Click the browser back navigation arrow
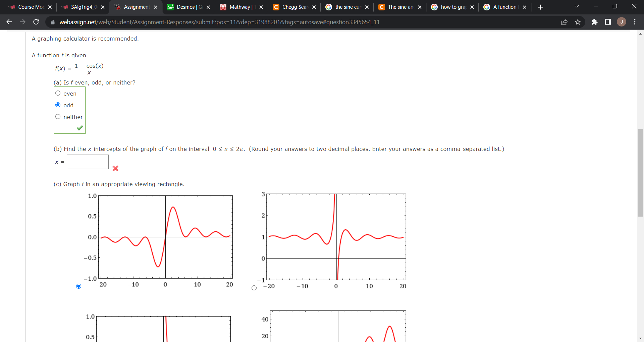The image size is (644, 342). [x=9, y=22]
